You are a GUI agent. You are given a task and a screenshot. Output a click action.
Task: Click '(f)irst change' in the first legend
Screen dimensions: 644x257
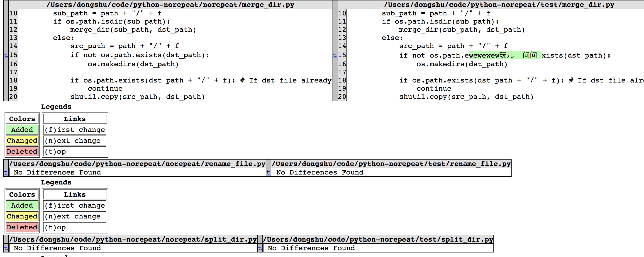[x=75, y=130]
